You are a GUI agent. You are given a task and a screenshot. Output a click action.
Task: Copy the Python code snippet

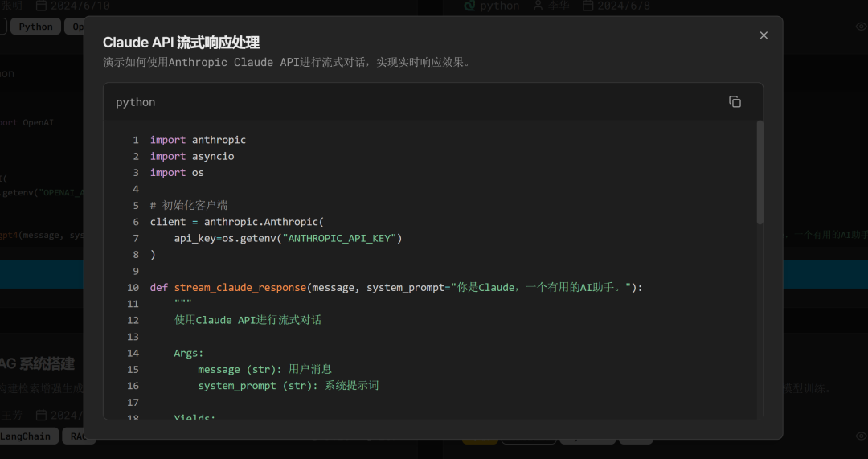[x=735, y=102]
